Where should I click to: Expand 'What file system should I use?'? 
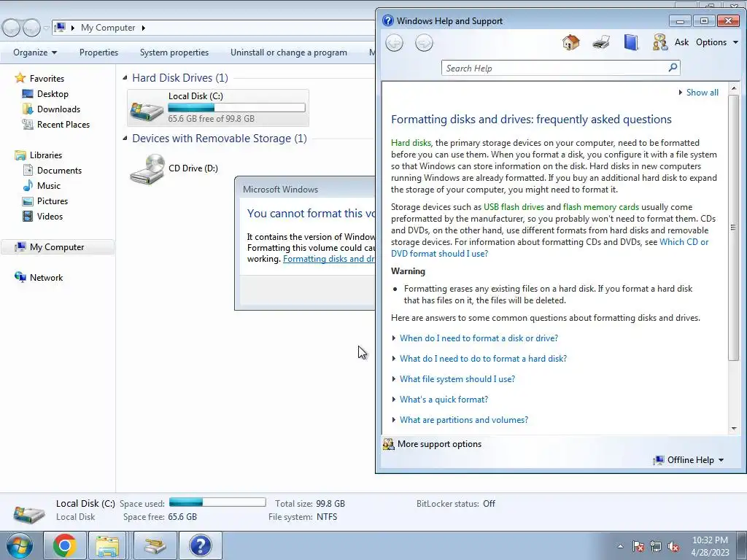point(457,379)
